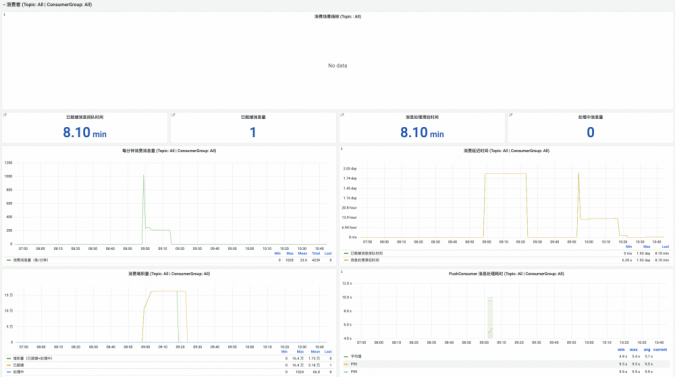
Task: Click the blue processing series swatch in accumulation legend
Action: [9, 372]
